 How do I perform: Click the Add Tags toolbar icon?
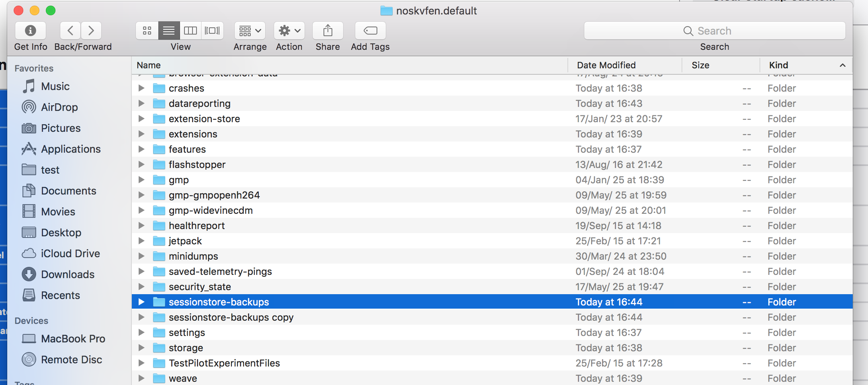[370, 31]
